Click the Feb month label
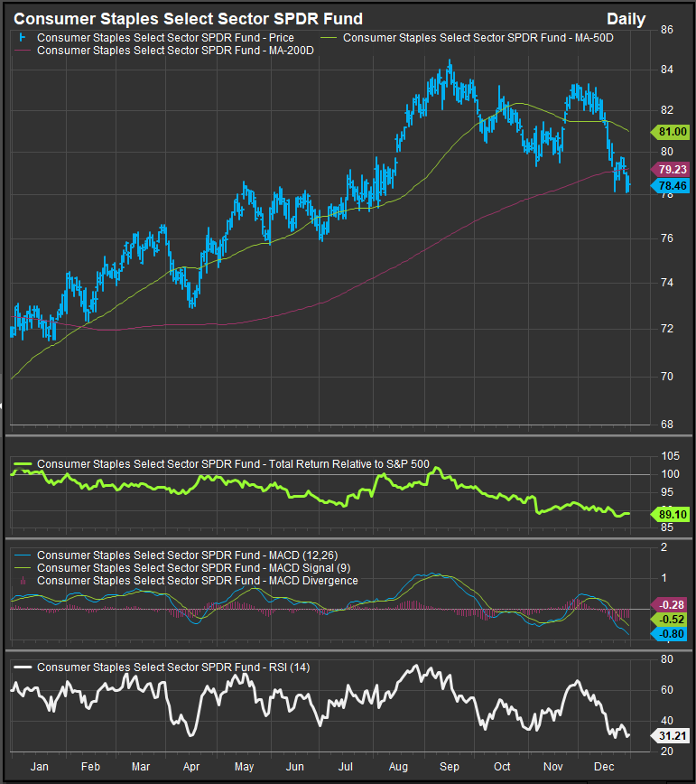 90,767
